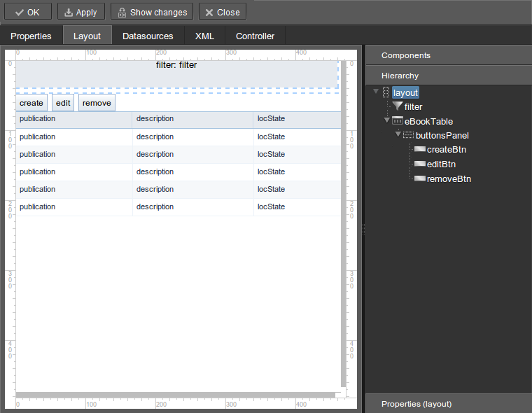Open the Properties (layout) panel header
Viewport: 532px width, 413px height.
pyautogui.click(x=449, y=404)
